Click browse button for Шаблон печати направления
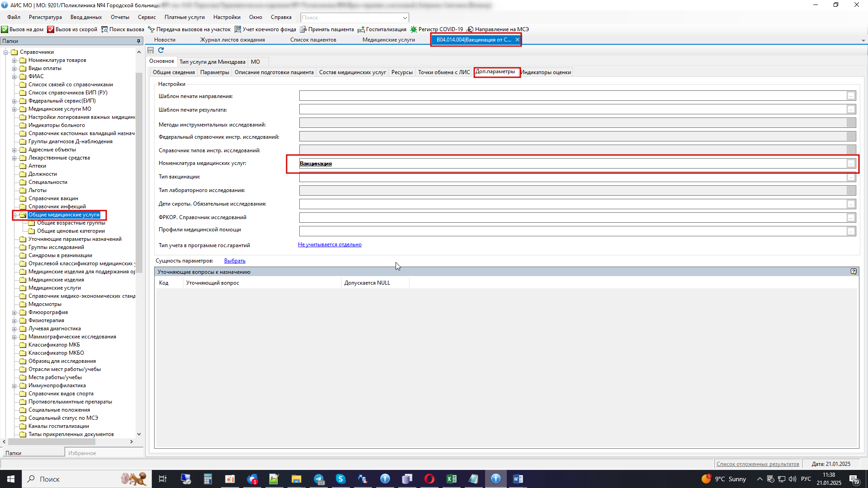This screenshot has width=868, height=488. (x=851, y=96)
